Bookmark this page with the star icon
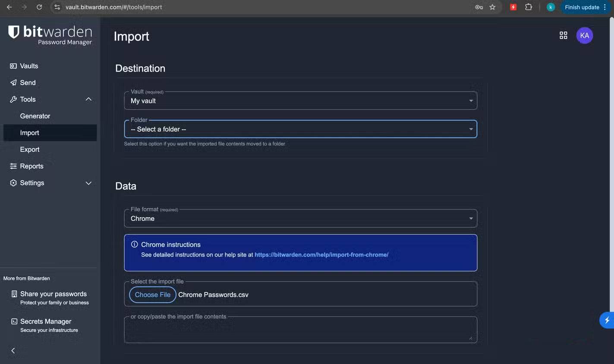Screen dimensions: 614x364 [x=492, y=7]
